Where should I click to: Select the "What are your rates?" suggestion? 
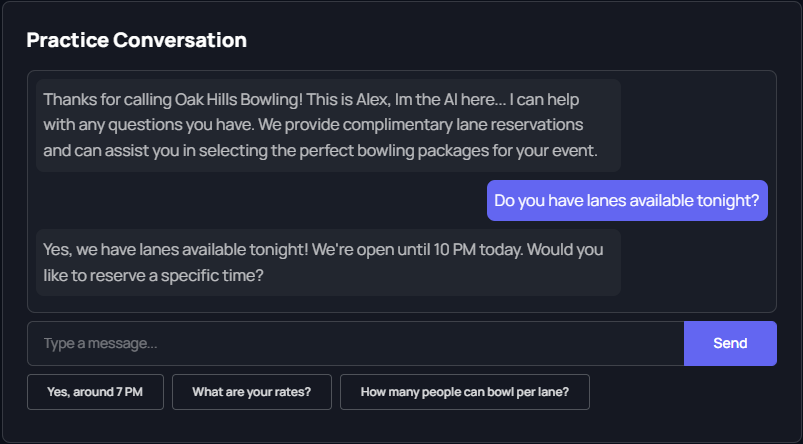click(x=251, y=392)
